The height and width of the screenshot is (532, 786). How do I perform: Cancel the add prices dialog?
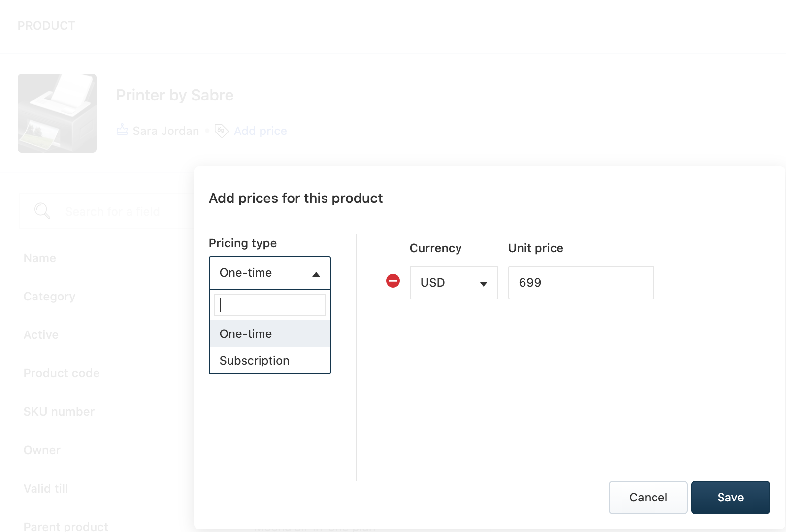pyautogui.click(x=648, y=498)
